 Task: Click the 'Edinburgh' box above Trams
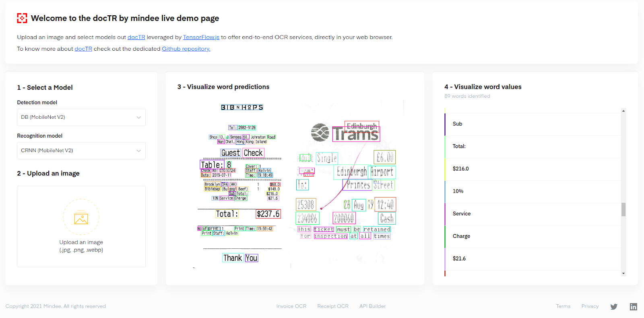[x=362, y=126]
